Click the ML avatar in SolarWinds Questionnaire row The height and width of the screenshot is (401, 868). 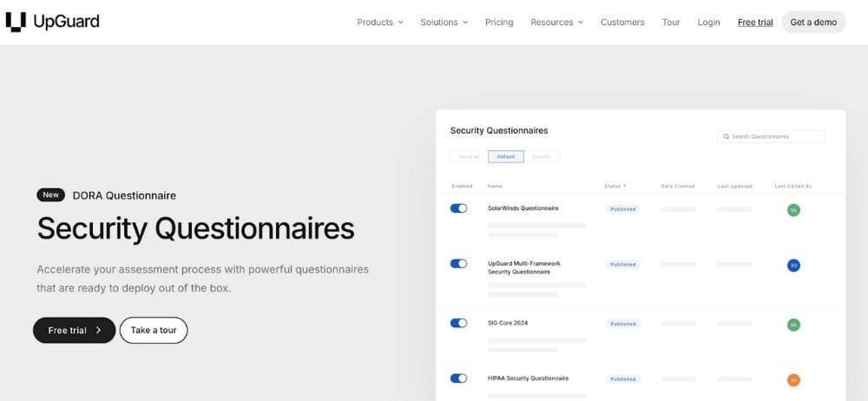(793, 210)
